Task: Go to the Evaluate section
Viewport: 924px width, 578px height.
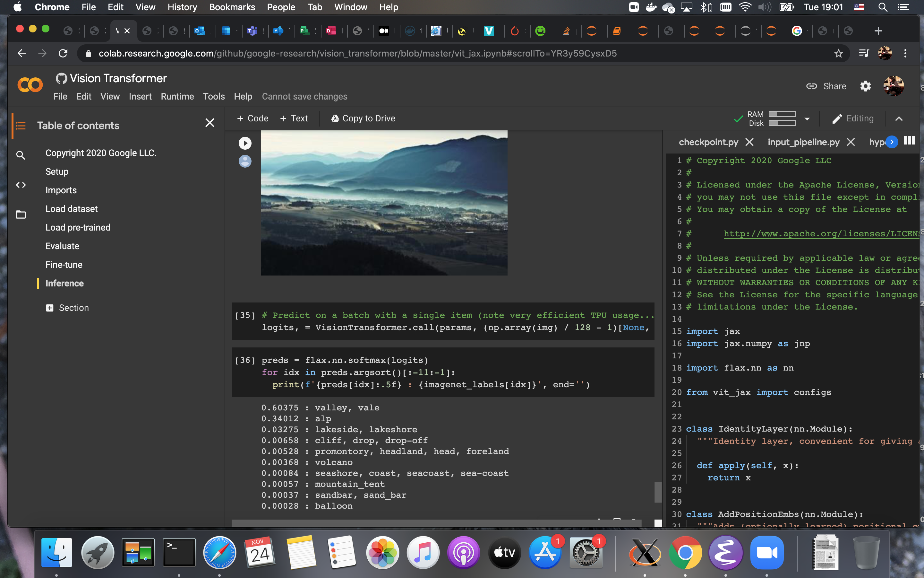Action: click(x=62, y=246)
